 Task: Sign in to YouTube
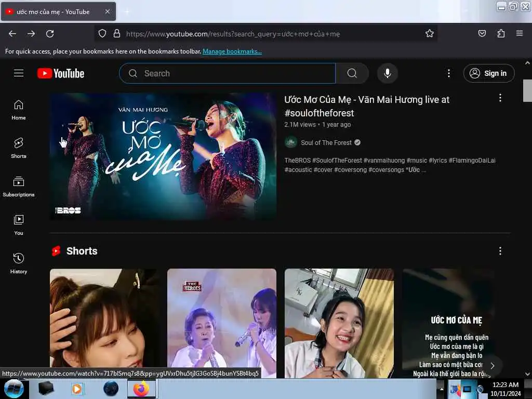tap(488, 73)
